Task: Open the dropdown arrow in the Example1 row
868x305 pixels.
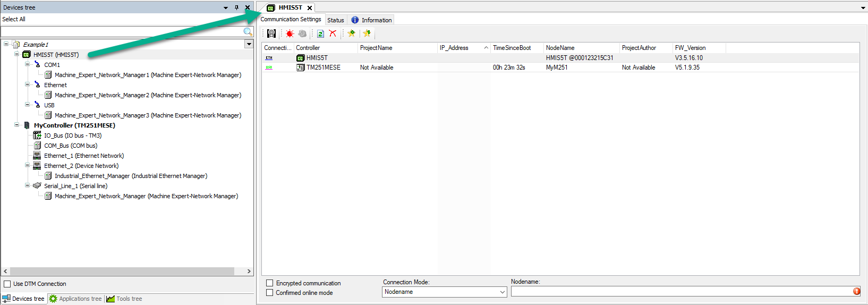Action: click(x=249, y=44)
